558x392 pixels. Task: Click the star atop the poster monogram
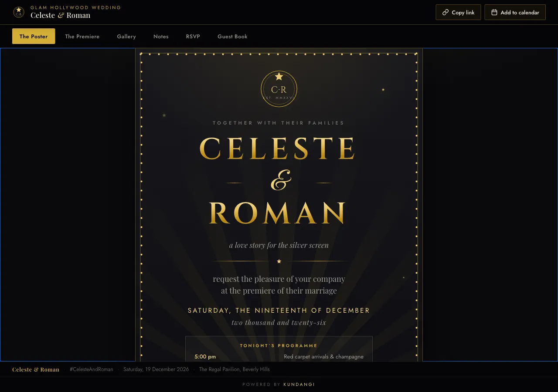[279, 77]
